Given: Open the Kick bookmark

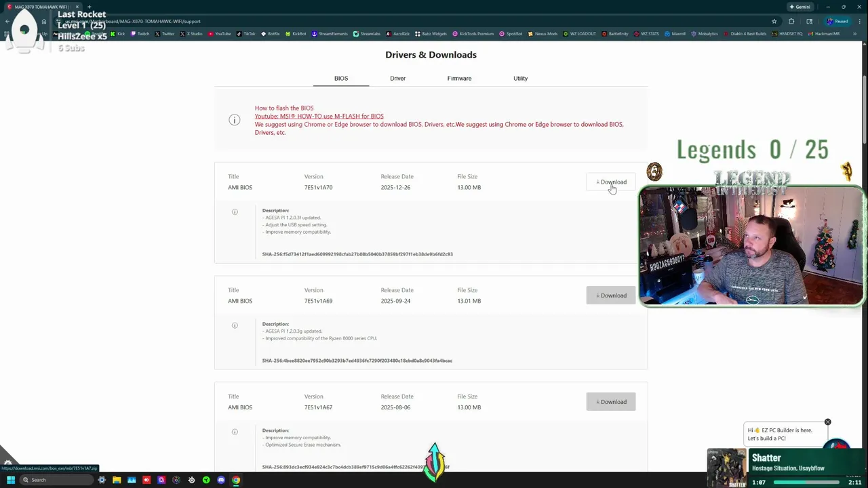Looking at the screenshot, I should click(118, 34).
